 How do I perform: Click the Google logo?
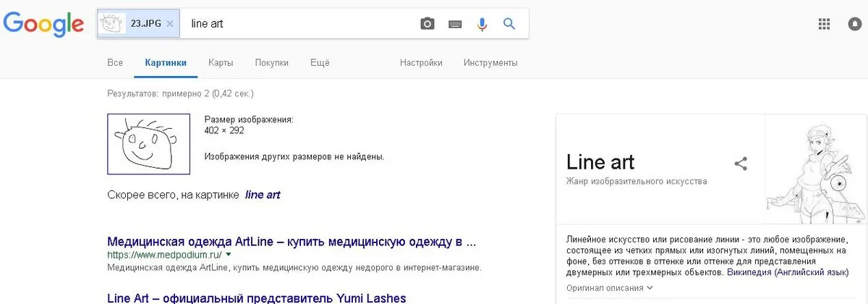tap(43, 25)
